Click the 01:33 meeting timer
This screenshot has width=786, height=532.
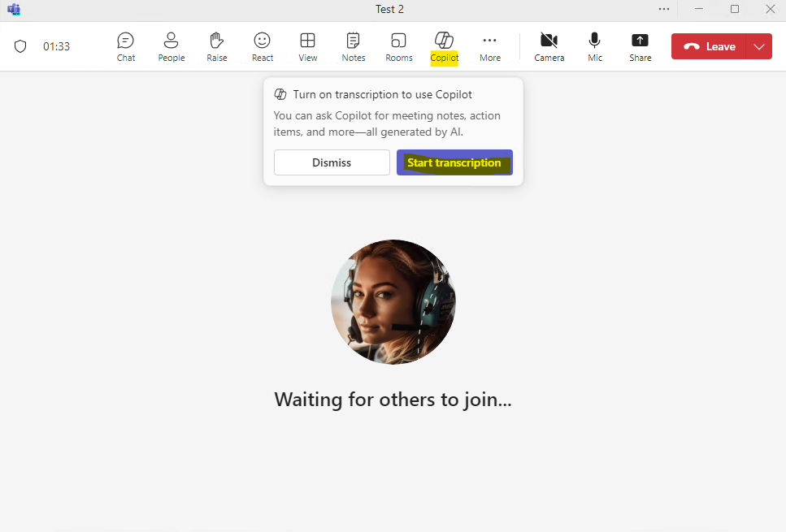[56, 46]
